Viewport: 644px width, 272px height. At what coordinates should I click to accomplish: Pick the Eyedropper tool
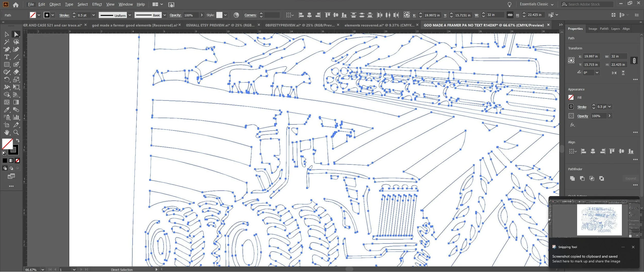click(7, 110)
